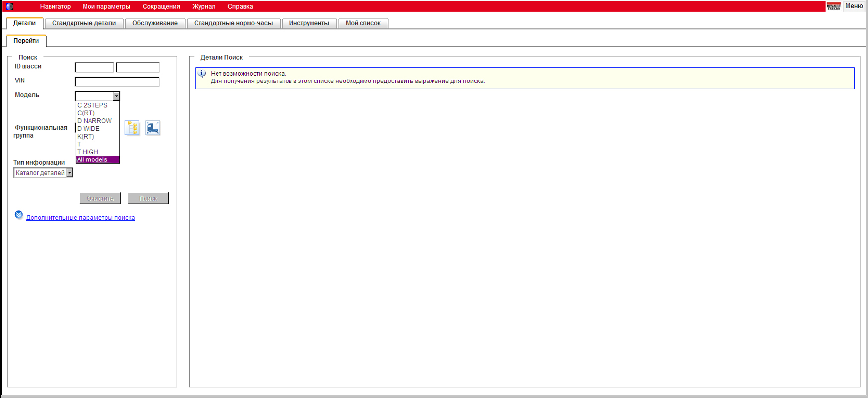Click the info icon in search message
Image resolution: width=868 pixels, height=398 pixels.
202,74
